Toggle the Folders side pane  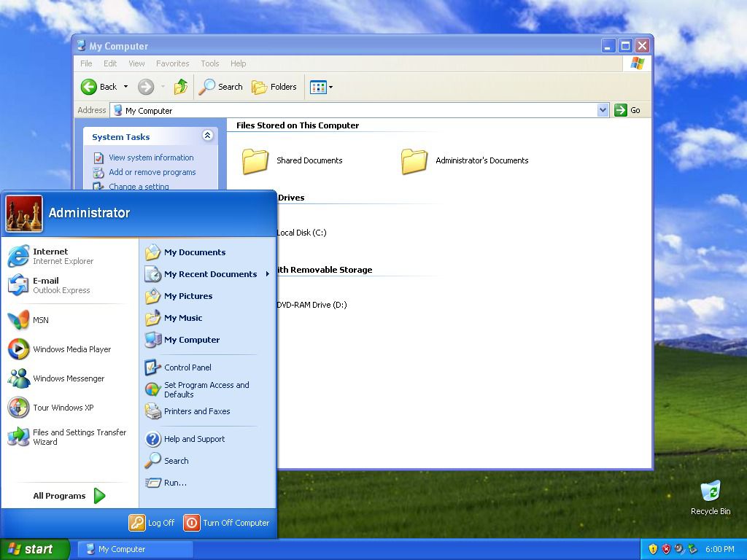click(274, 86)
